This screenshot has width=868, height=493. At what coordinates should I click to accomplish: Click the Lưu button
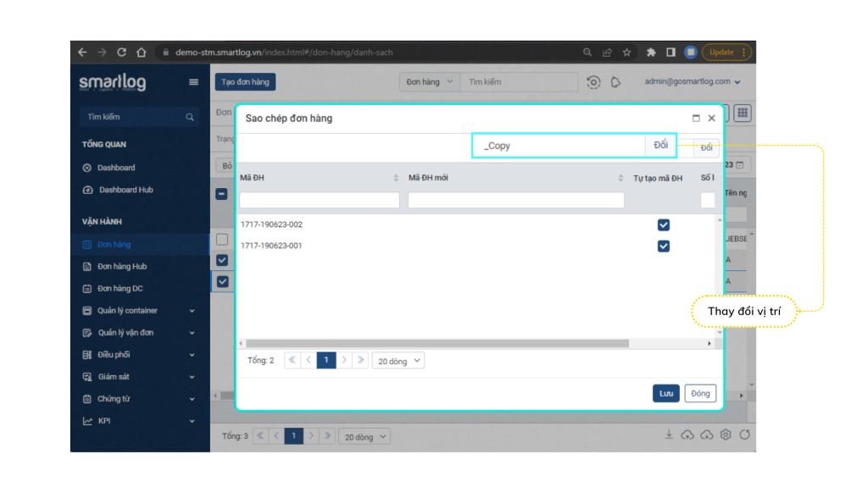(666, 393)
